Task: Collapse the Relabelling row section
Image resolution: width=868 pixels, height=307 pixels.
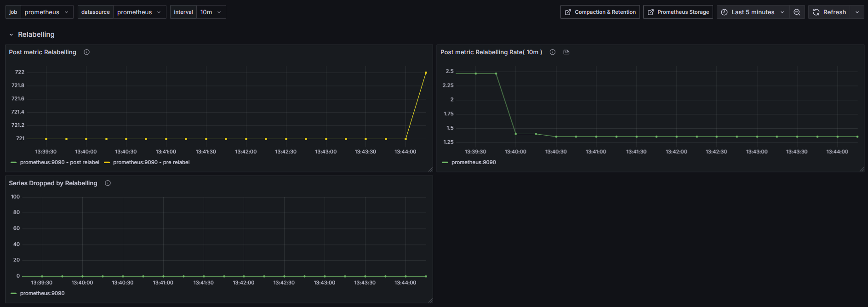Action: point(11,35)
